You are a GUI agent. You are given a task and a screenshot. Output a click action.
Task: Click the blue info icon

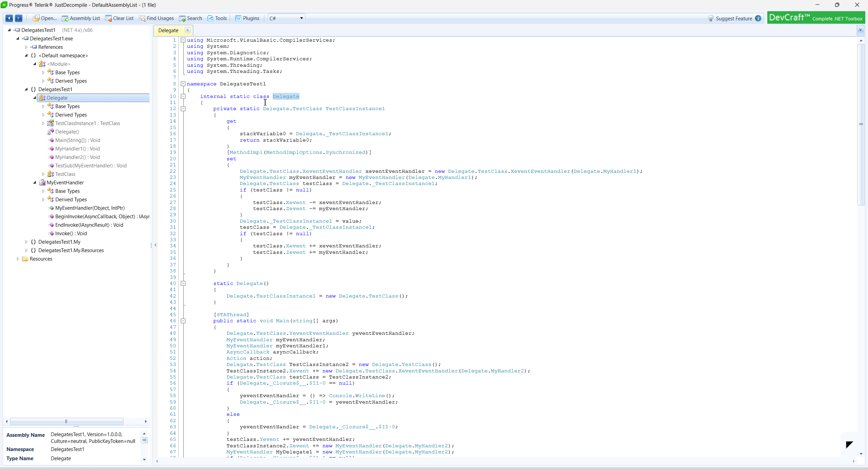tap(758, 18)
